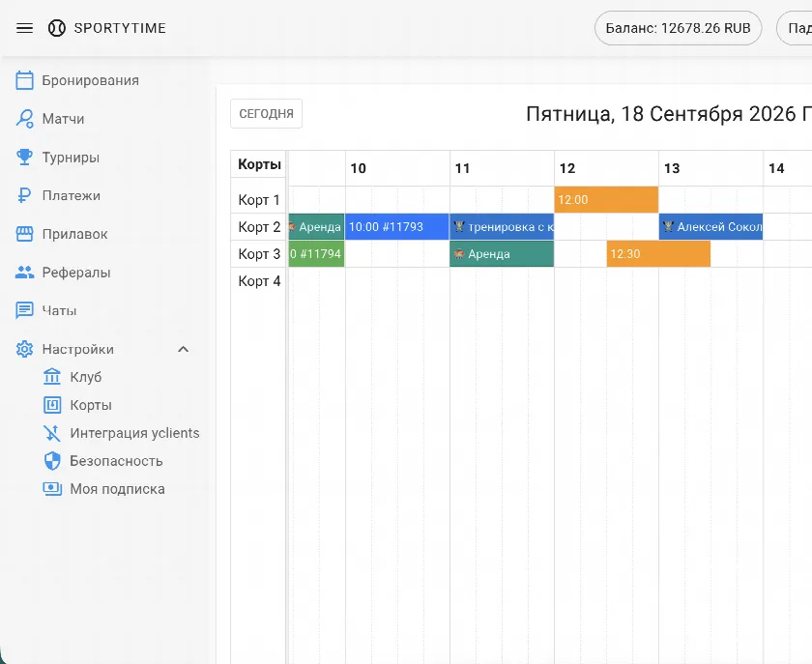Click the Безопасность shield icon

[x=52, y=460]
